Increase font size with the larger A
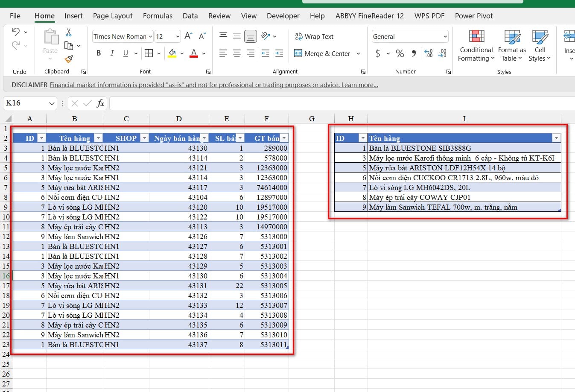The width and height of the screenshot is (575, 392). point(188,36)
